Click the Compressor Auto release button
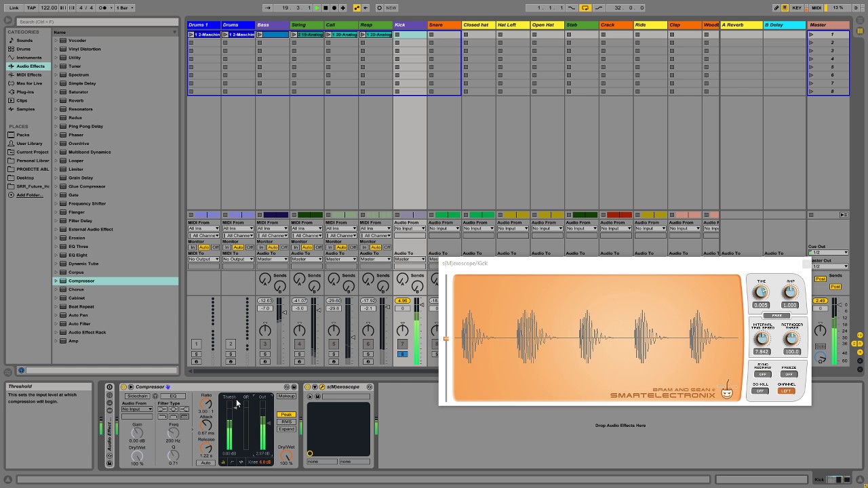868x488 pixels. point(205,463)
